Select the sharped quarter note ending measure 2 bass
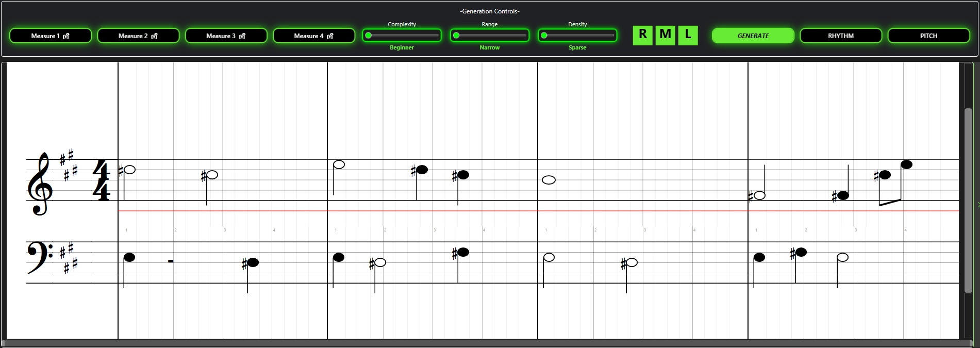This screenshot has height=348, width=980. point(463,252)
